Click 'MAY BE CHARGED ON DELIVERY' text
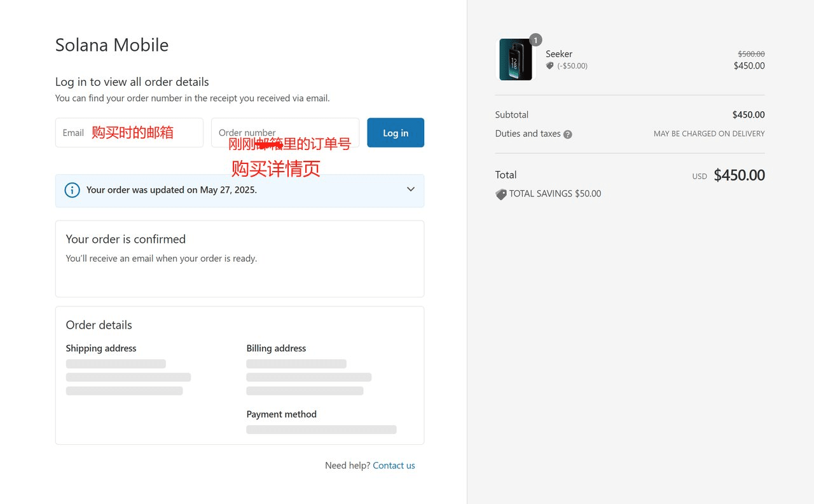 (709, 134)
